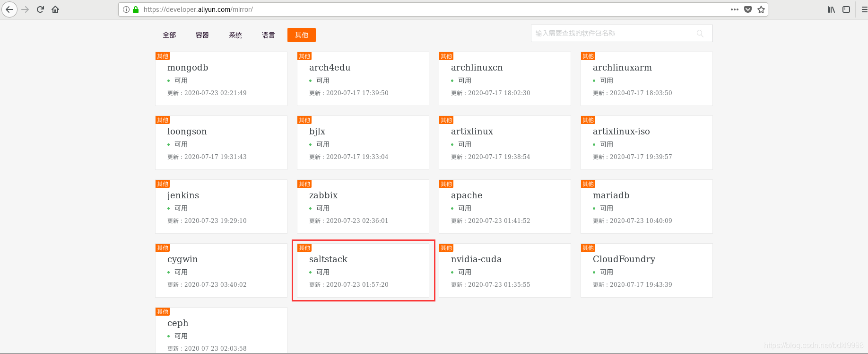
Task: Click the 其他 tag on ceph card
Action: (163, 312)
